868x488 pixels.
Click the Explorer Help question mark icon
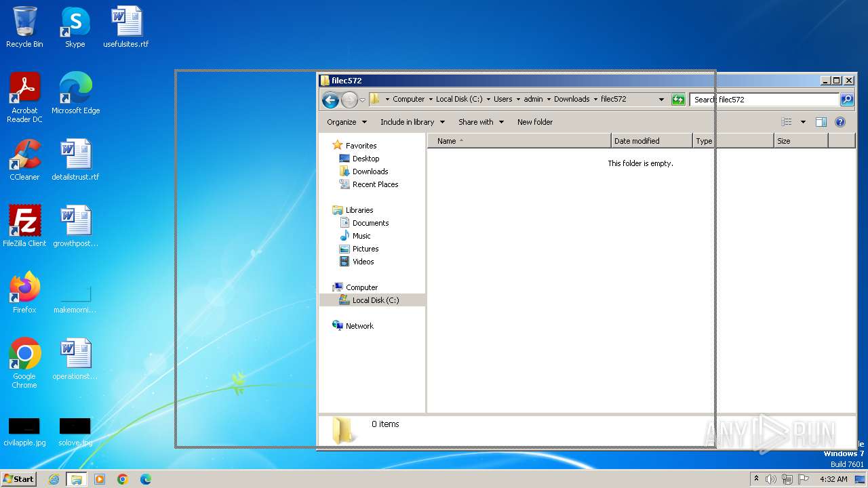[840, 122]
